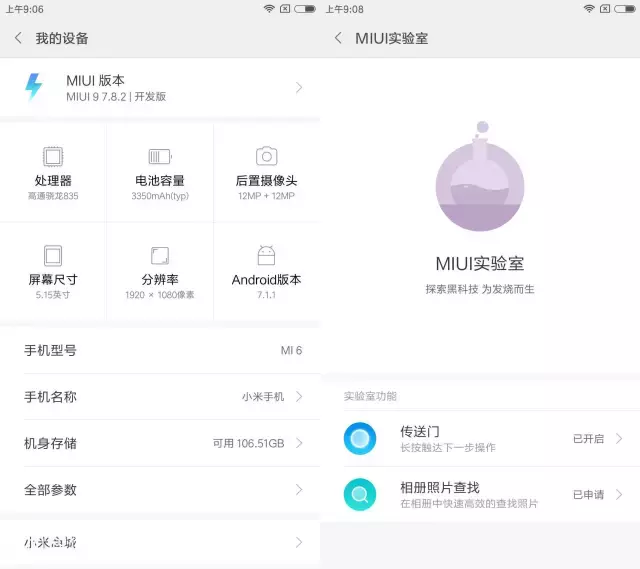
Task: Open the 机身存储 row
Action: 160,443
